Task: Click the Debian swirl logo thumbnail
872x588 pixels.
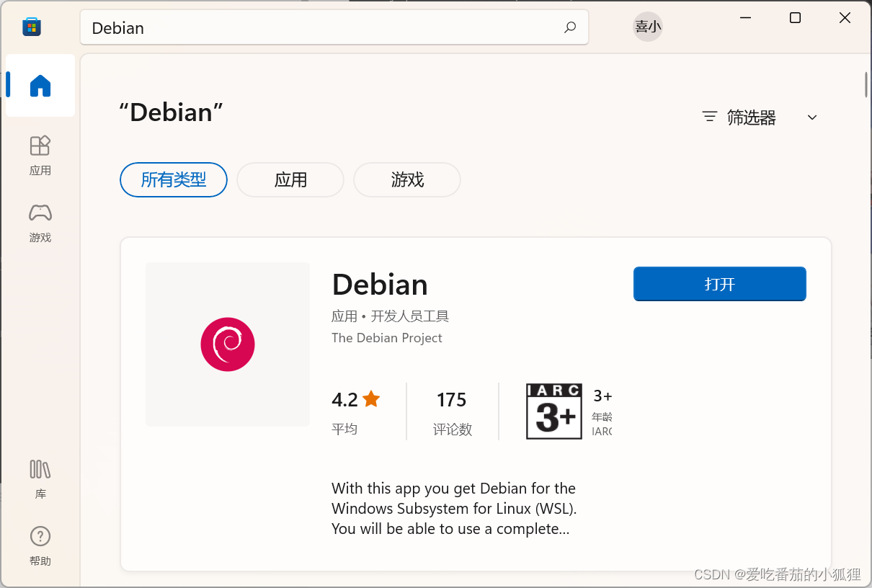Action: pos(228,344)
